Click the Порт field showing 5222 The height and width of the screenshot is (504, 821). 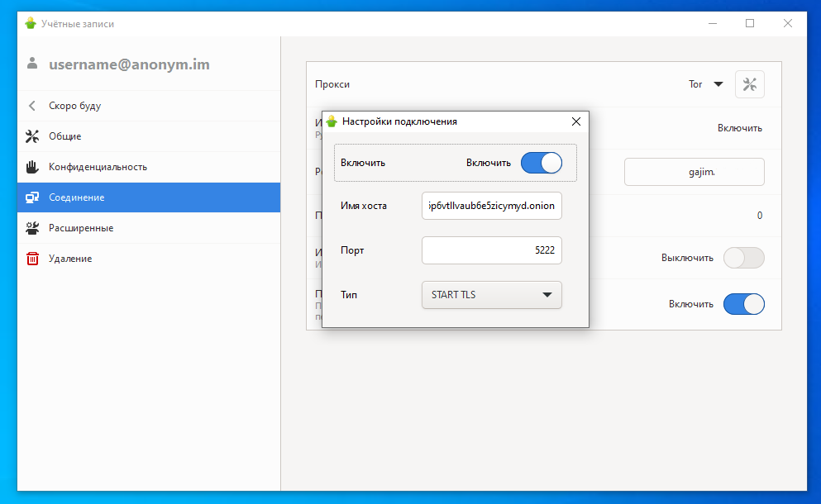[x=491, y=250]
